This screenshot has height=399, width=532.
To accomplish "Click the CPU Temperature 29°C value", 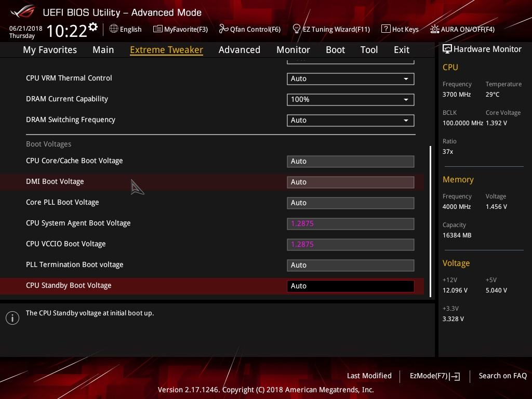I will [493, 95].
